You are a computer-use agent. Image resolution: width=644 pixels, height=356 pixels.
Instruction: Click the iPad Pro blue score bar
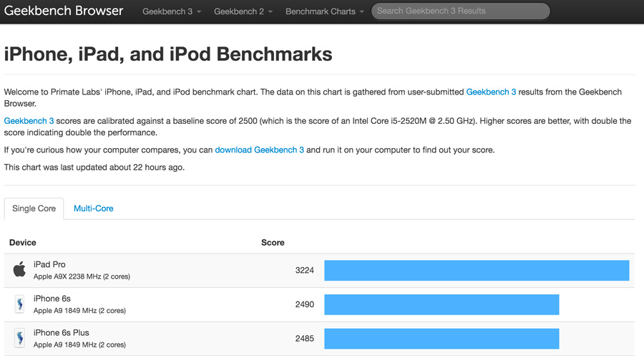[x=477, y=270]
